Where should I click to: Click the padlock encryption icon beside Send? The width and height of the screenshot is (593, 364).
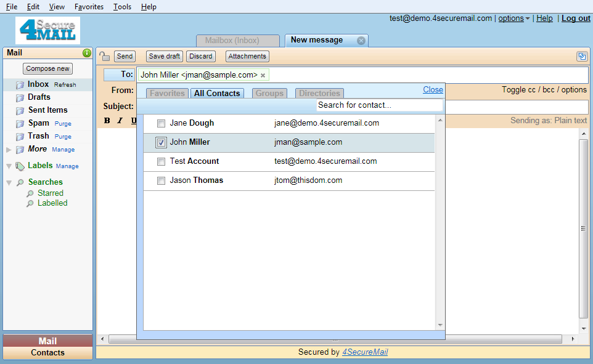point(105,56)
